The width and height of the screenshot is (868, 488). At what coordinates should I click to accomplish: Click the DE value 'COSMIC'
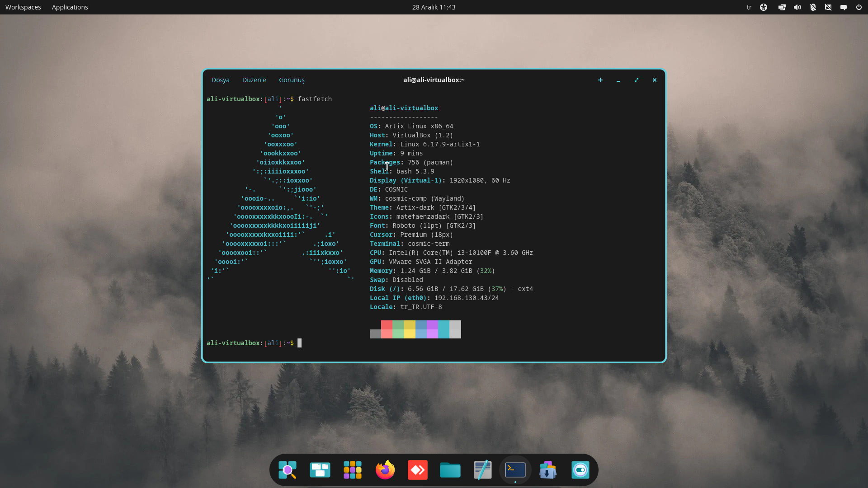click(396, 189)
